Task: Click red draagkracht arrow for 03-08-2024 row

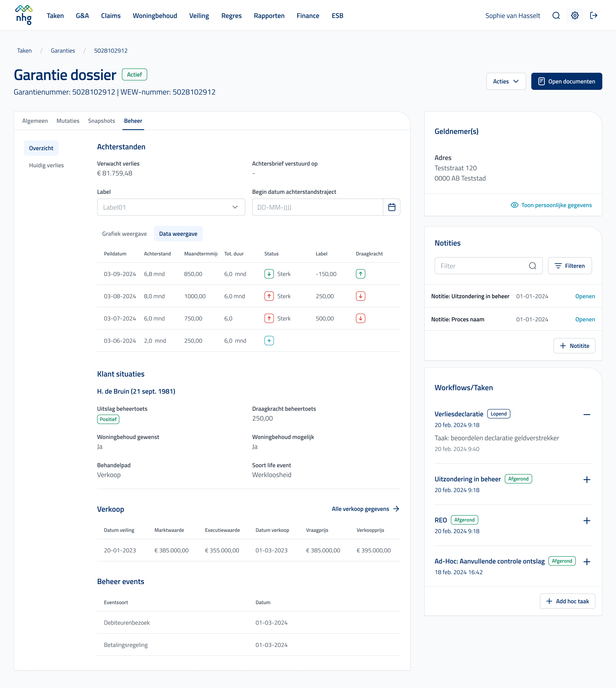Action: 360,296
